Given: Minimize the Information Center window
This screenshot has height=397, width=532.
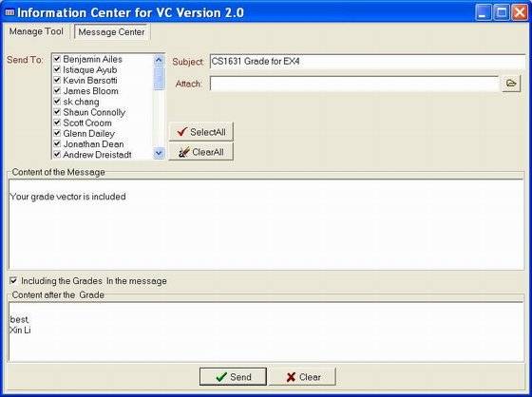Looking at the screenshot, I should 484,12.
